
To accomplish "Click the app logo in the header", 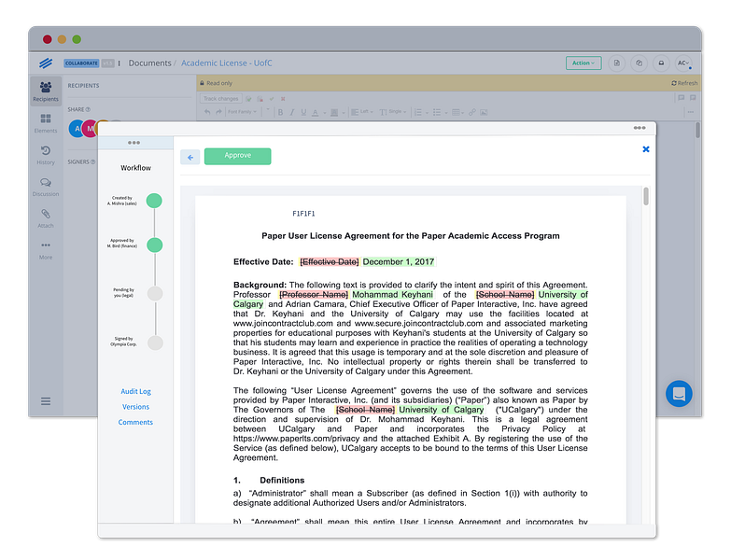I will (46, 63).
